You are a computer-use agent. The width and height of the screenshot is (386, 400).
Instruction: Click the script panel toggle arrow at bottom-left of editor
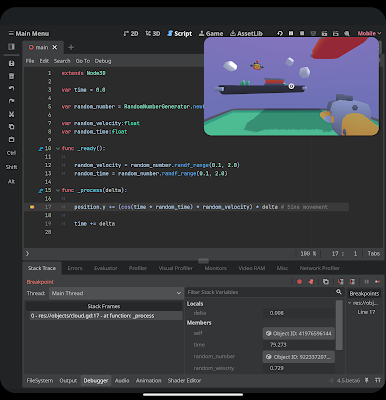(27, 254)
